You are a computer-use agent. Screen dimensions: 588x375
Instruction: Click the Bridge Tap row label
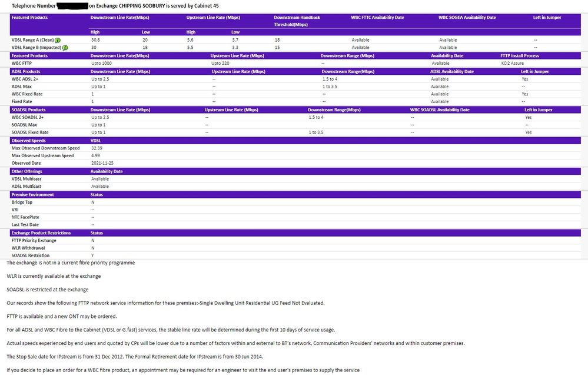(x=22, y=202)
